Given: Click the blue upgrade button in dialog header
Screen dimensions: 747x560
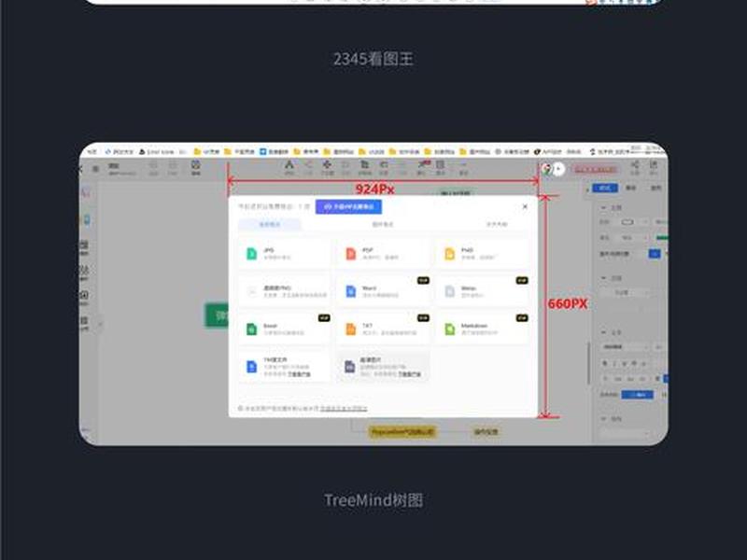Looking at the screenshot, I should tap(348, 206).
